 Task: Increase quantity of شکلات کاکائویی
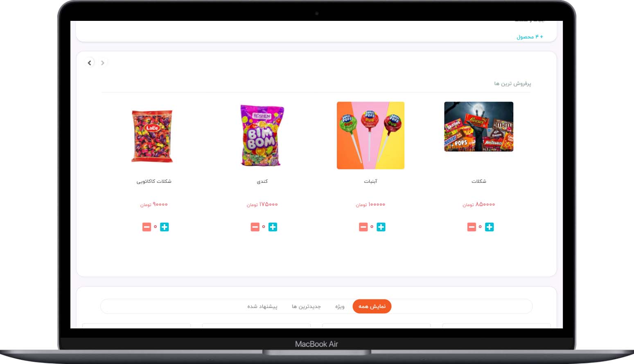pyautogui.click(x=165, y=227)
